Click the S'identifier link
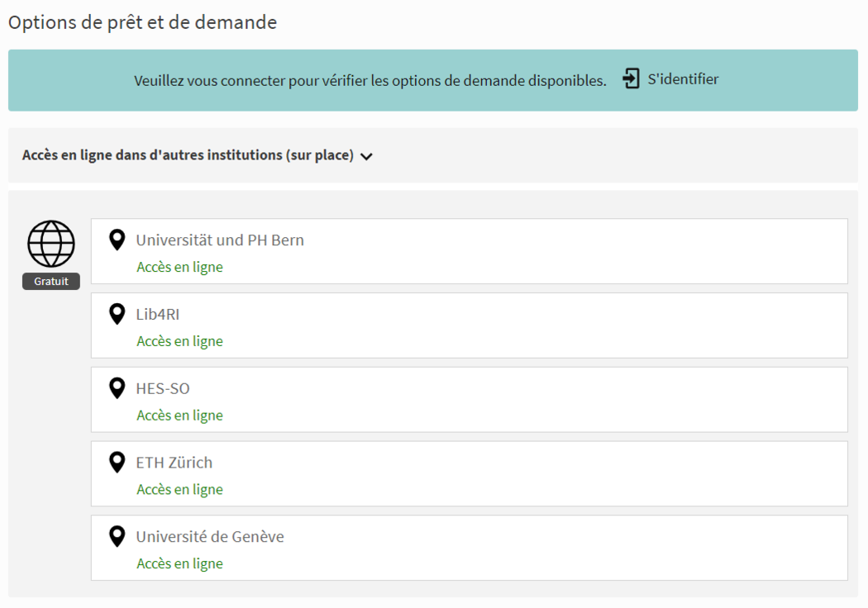Viewport: 868px width, 608px height. (x=683, y=79)
